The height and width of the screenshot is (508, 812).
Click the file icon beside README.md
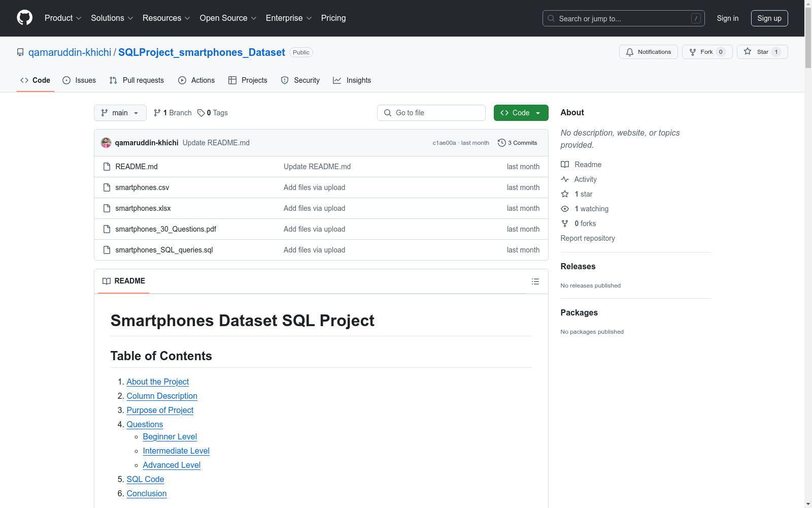point(107,167)
